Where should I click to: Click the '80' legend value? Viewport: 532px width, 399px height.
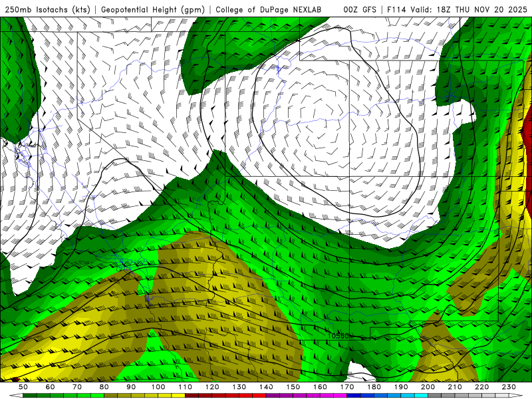(104, 387)
